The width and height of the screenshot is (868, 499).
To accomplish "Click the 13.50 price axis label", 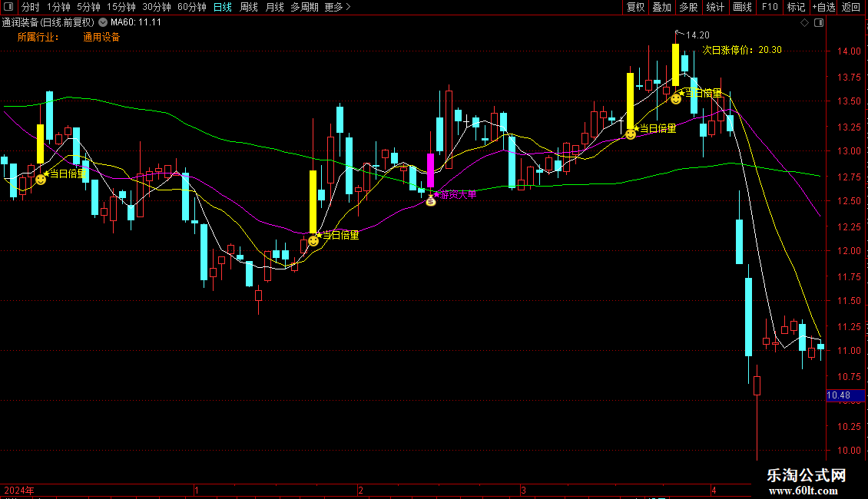I will tap(849, 101).
